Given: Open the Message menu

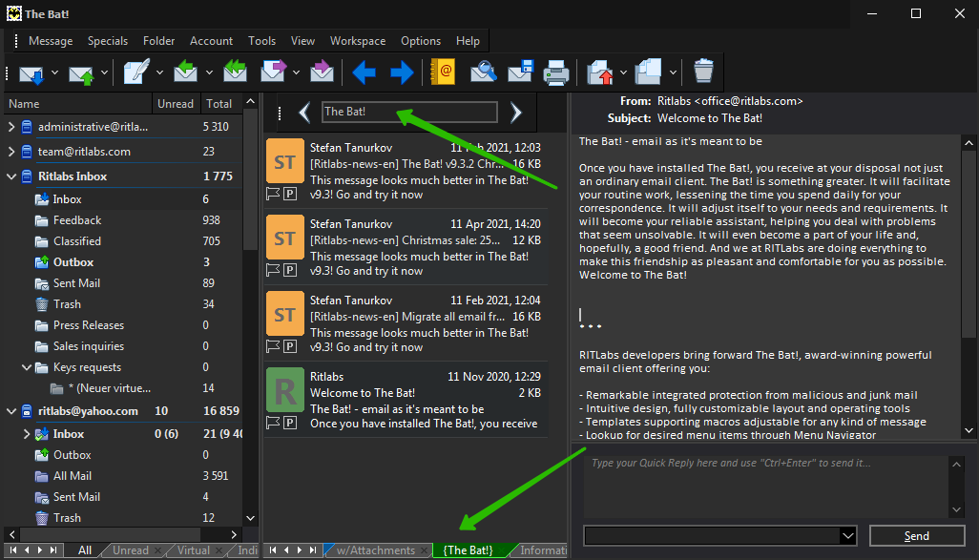Looking at the screenshot, I should [x=51, y=41].
